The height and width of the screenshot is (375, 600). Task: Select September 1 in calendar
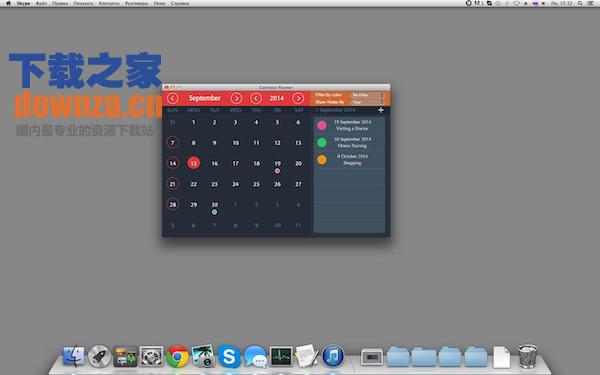click(194, 122)
